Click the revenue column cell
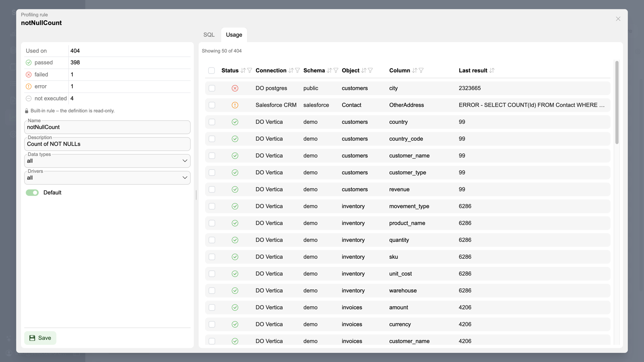This screenshot has height=362, width=644. (x=399, y=189)
